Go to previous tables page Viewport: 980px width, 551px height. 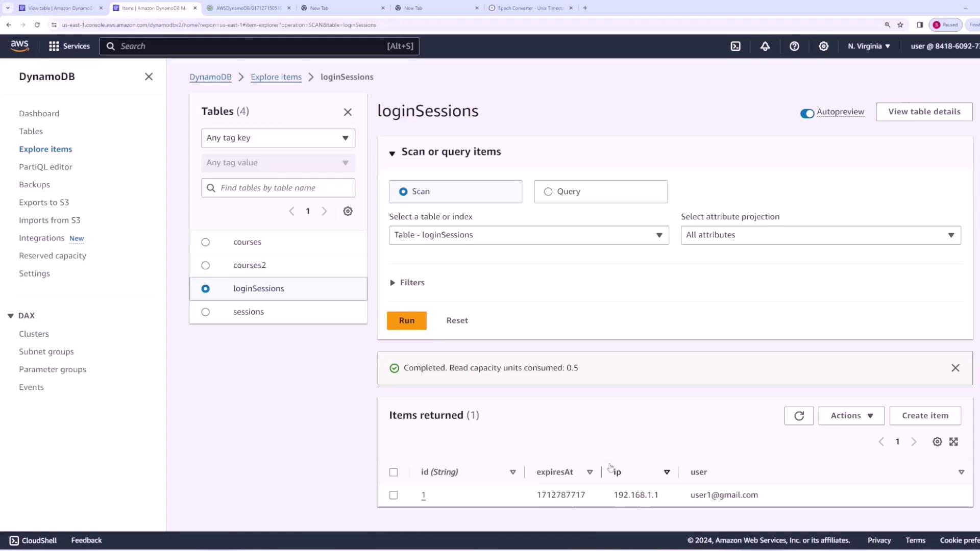point(291,211)
